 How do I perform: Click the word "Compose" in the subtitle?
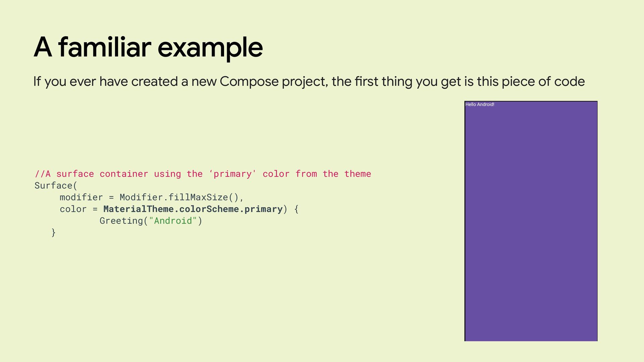[249, 81]
